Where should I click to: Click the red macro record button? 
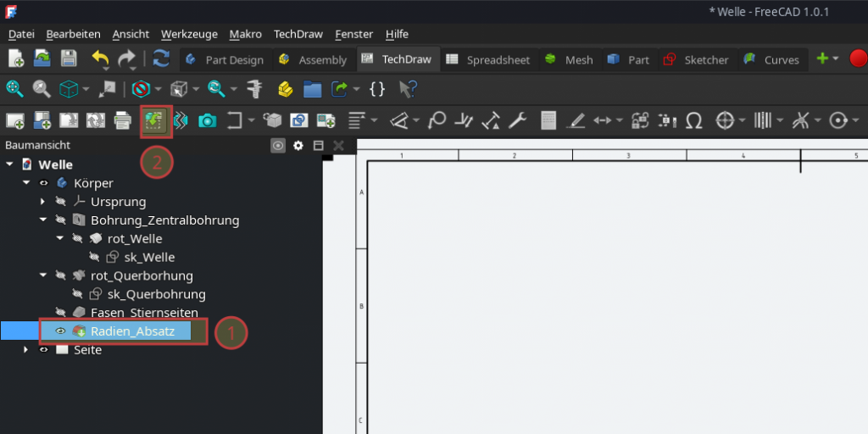pyautogui.click(x=858, y=59)
